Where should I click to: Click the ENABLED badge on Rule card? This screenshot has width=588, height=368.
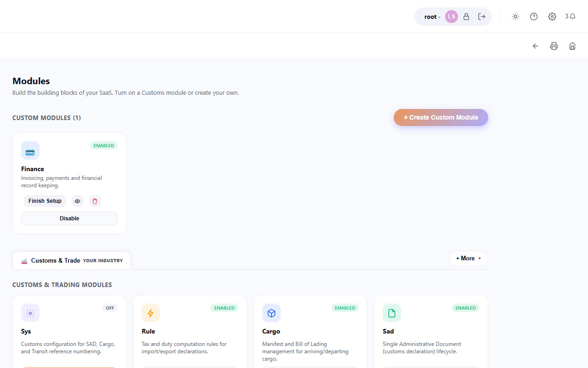pyautogui.click(x=225, y=308)
